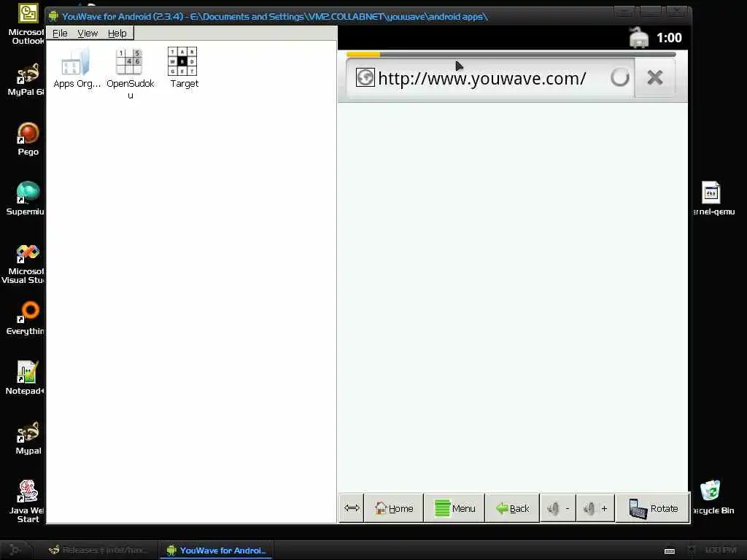Go Back in the Android emulator
747x560 pixels.
pos(513,508)
